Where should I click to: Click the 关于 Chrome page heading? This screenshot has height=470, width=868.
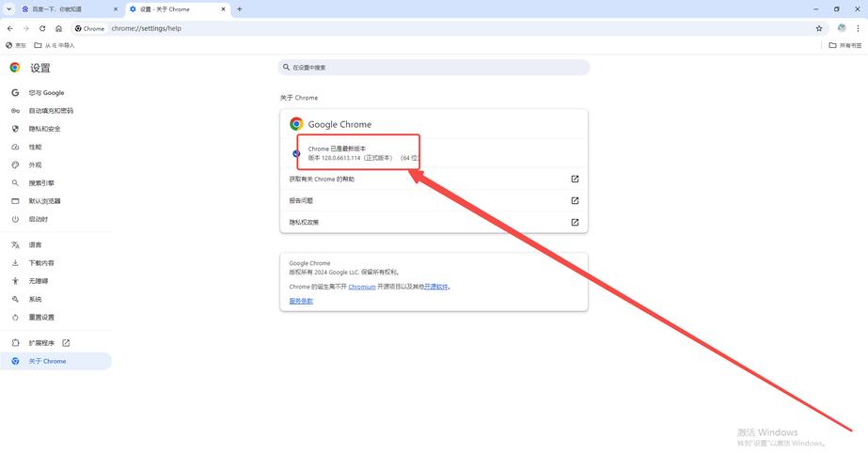pyautogui.click(x=299, y=98)
